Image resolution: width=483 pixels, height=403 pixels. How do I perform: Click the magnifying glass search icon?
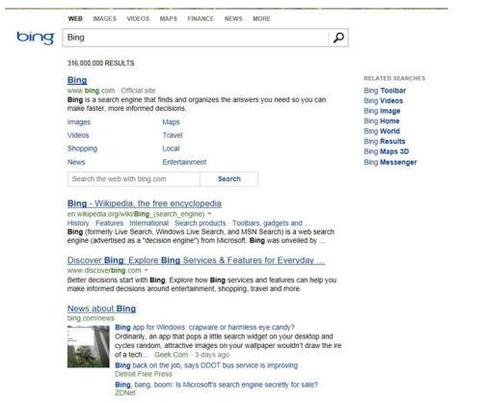pos(338,38)
